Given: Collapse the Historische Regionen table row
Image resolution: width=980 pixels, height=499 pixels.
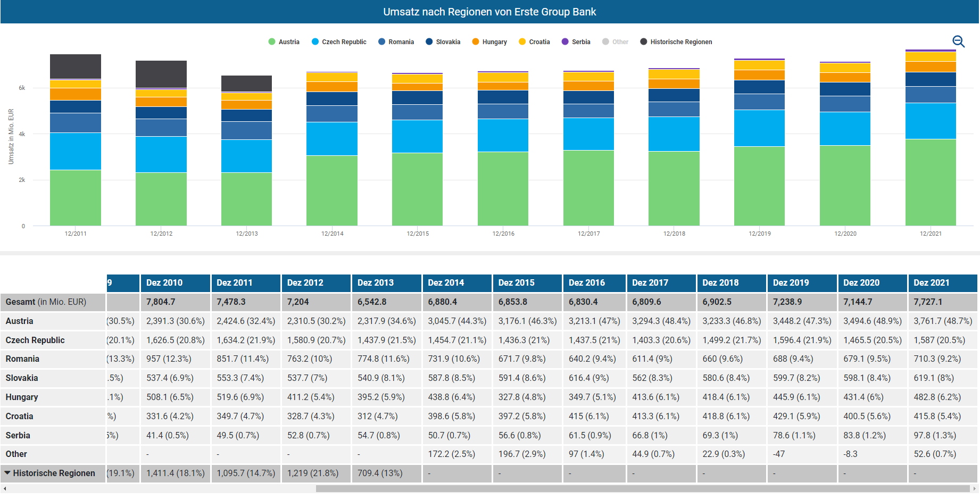Looking at the screenshot, I should tap(7, 473).
